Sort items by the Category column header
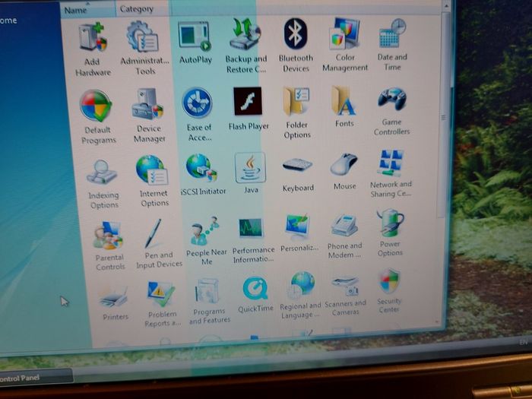Viewport: 532px width, 399px height. [x=142, y=9]
